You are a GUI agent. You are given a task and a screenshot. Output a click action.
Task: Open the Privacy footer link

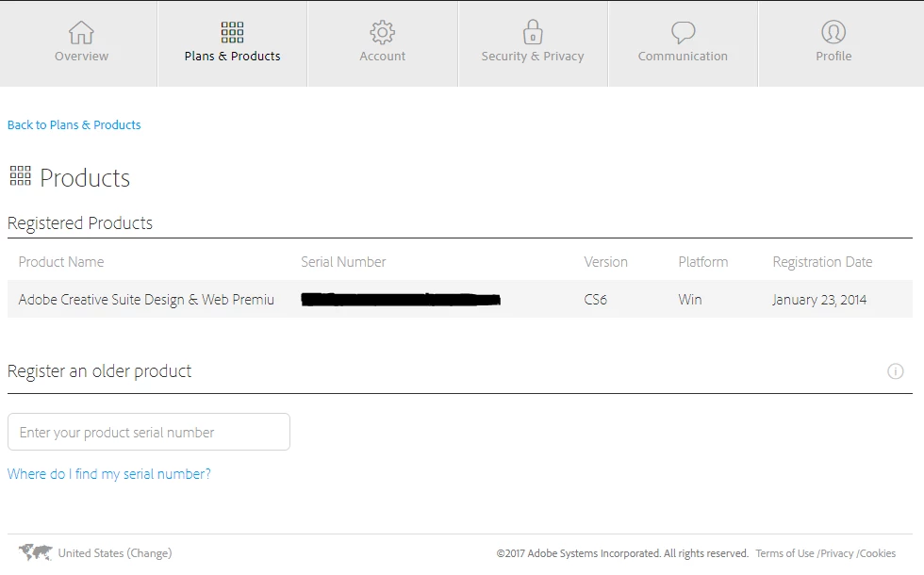point(837,553)
